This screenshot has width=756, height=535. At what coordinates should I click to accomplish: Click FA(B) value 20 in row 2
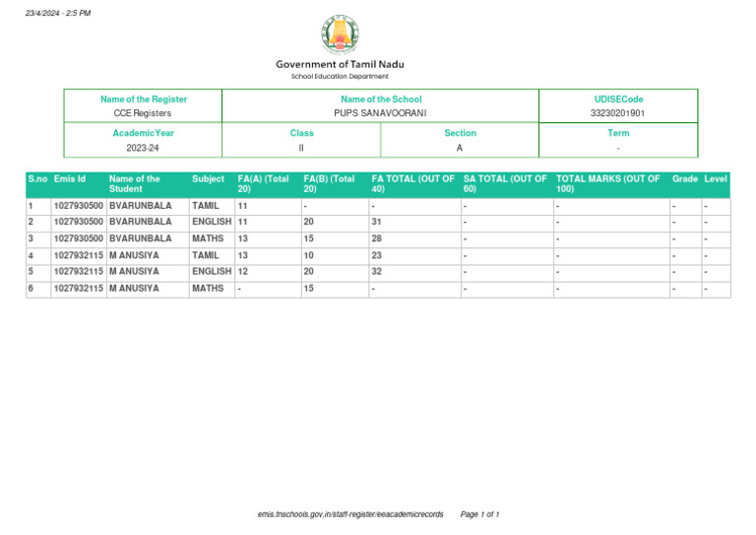pos(308,222)
